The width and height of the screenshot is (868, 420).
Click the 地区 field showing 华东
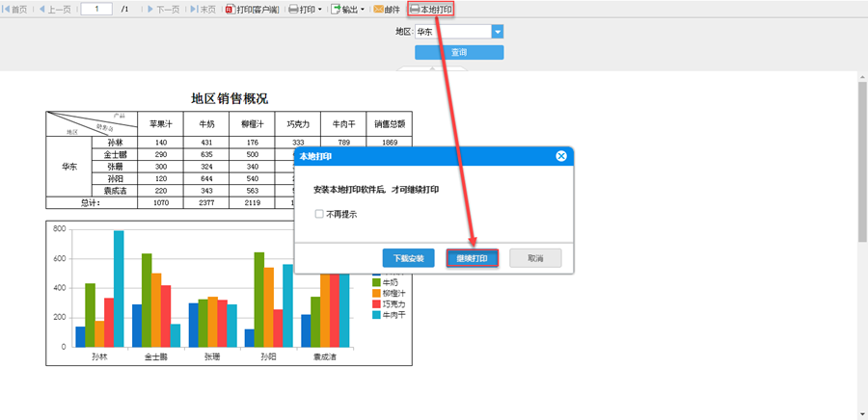point(453,32)
